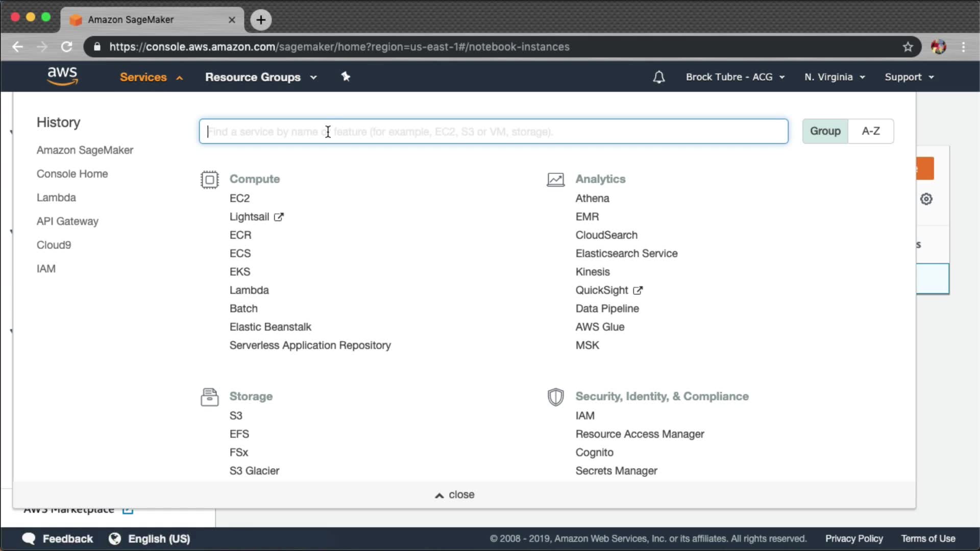Click the AWS logo home icon
Image resolution: width=980 pixels, height=551 pixels.
click(x=62, y=76)
